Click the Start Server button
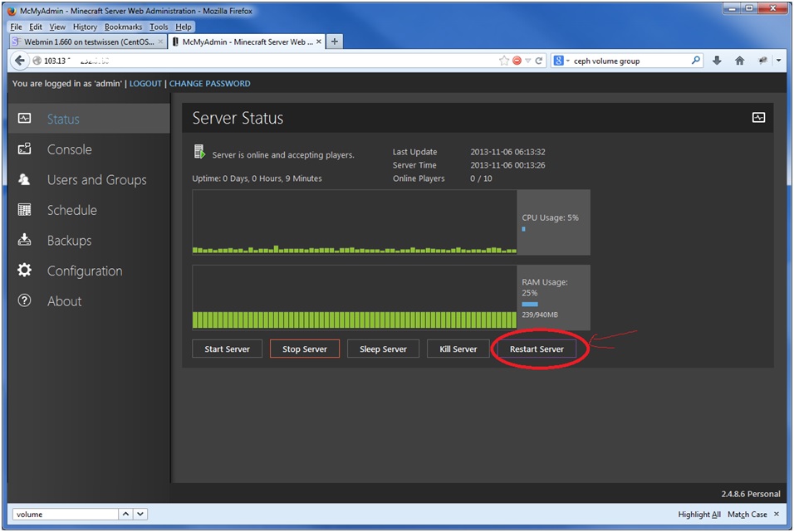Viewport: 794px width, 532px height. (x=227, y=349)
